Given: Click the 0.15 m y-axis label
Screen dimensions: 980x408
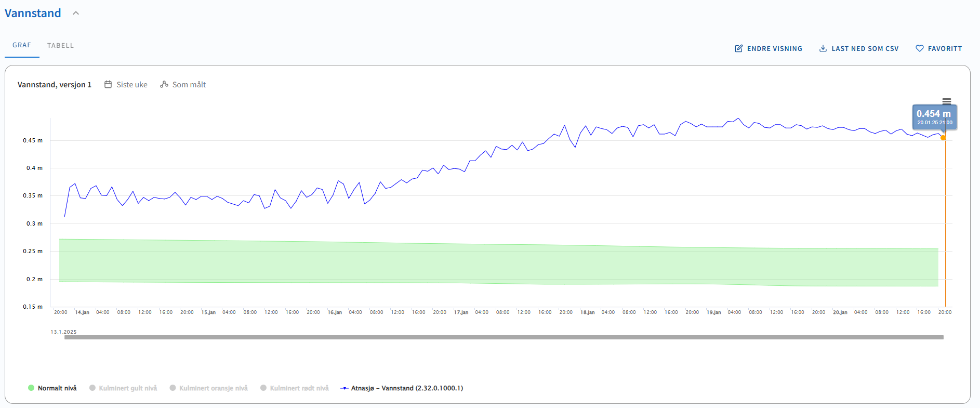Looking at the screenshot, I should point(33,307).
